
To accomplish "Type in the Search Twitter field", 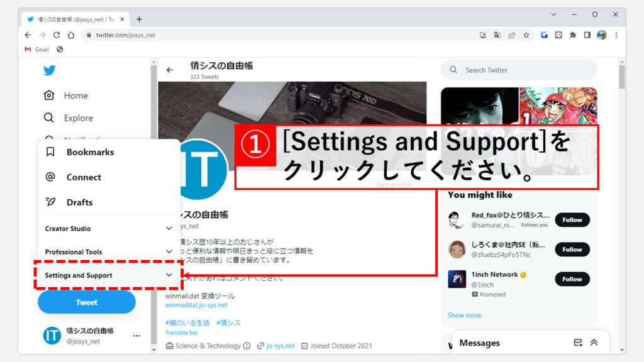I will click(x=525, y=70).
